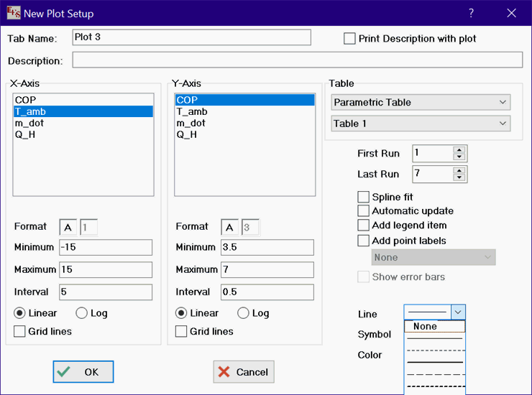Select None in the Line style list

pyautogui.click(x=435, y=327)
